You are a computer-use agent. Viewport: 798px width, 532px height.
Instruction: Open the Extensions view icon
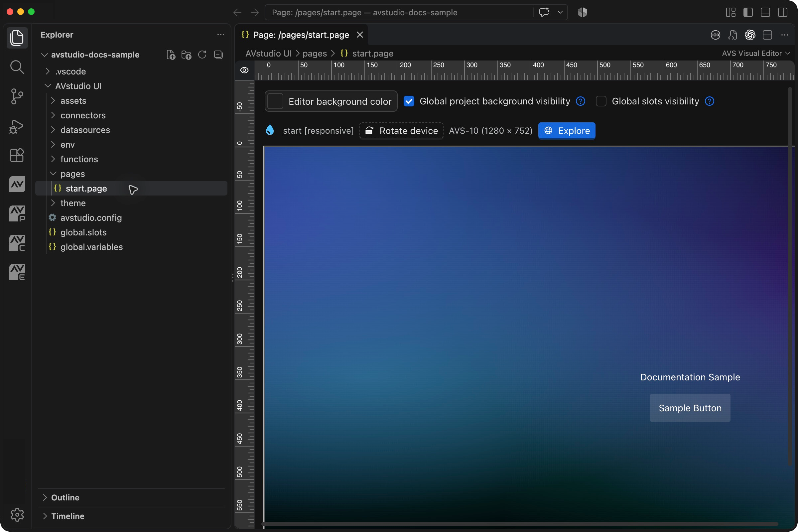click(17, 155)
